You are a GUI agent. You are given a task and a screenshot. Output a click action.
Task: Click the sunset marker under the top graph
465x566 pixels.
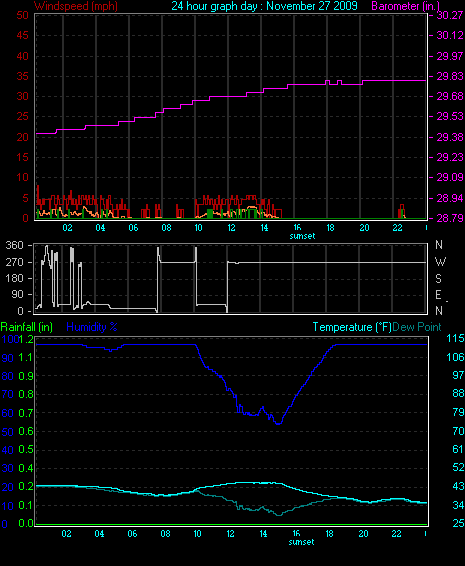coord(302,236)
